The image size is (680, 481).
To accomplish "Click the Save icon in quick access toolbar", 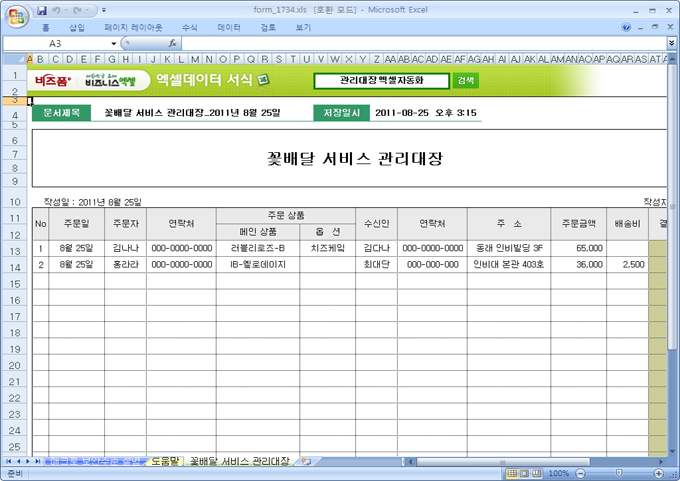I will point(42,9).
